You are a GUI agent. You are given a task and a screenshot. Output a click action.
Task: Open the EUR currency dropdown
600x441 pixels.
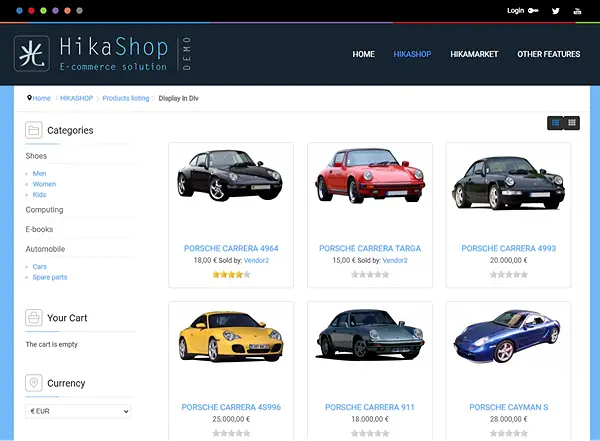click(x=78, y=411)
